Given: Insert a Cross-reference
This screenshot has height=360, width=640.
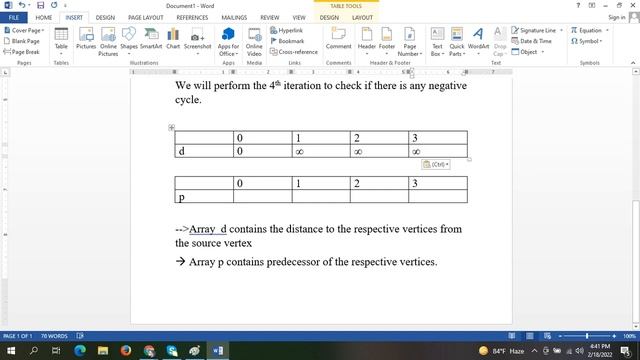Looking at the screenshot, I should coord(294,52).
